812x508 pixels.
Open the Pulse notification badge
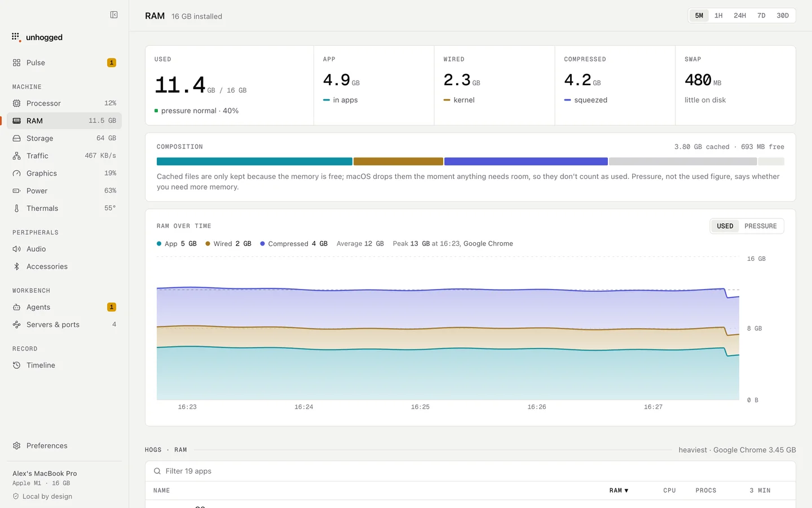[x=112, y=63]
